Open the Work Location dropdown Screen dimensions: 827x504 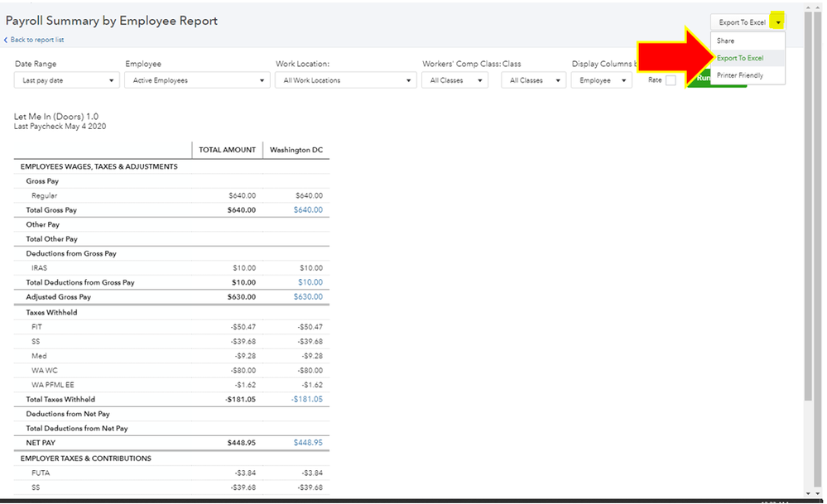[x=345, y=80]
